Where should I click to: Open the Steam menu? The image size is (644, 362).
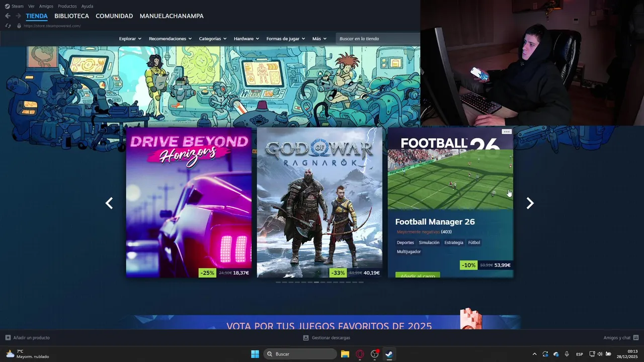click(x=14, y=6)
